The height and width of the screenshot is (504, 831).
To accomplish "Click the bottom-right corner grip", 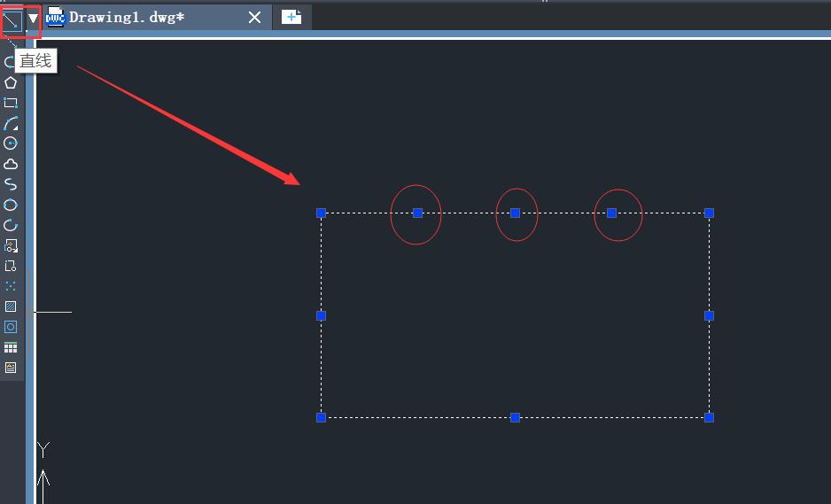I will click(709, 417).
